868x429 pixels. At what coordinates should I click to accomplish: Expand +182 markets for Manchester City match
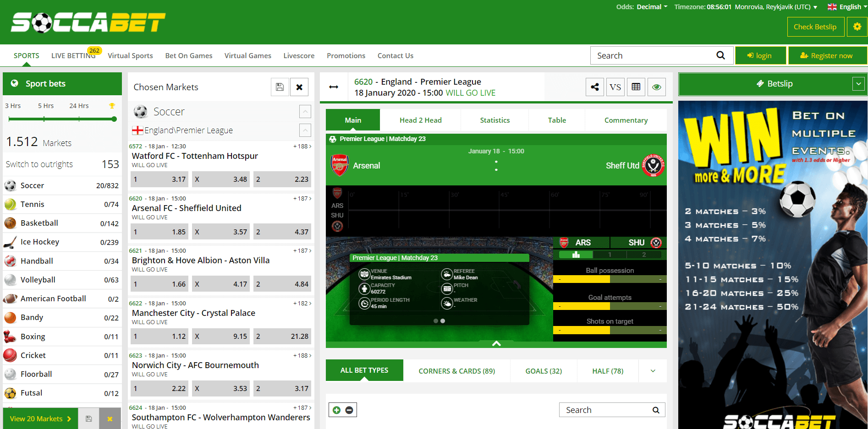(302, 304)
